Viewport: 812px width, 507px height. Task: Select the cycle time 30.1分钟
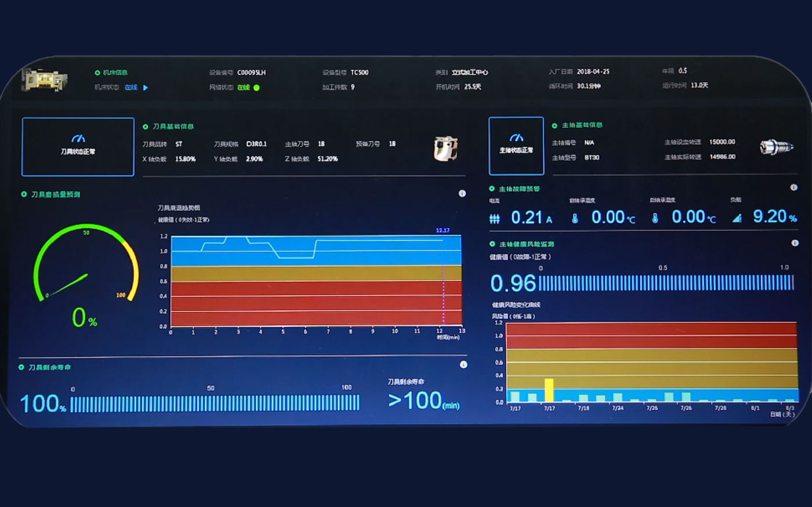pyautogui.click(x=589, y=86)
